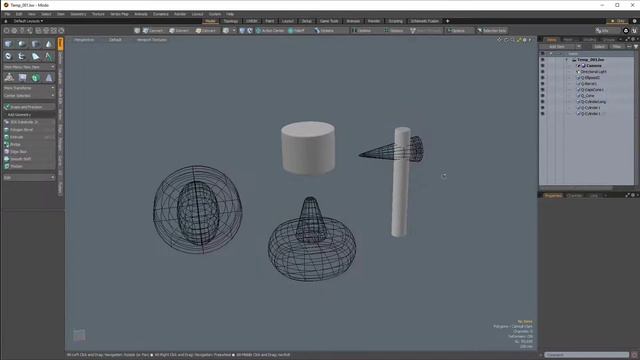The image size is (640, 360).
Task: Click the Transform tool icon in left panel
Action: [x=9, y=78]
